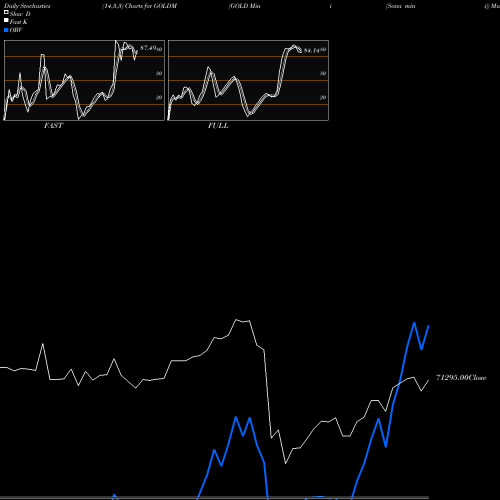500x500 pixels.
Task: Select the 'Fast K' legend label
Action: tap(19, 22)
